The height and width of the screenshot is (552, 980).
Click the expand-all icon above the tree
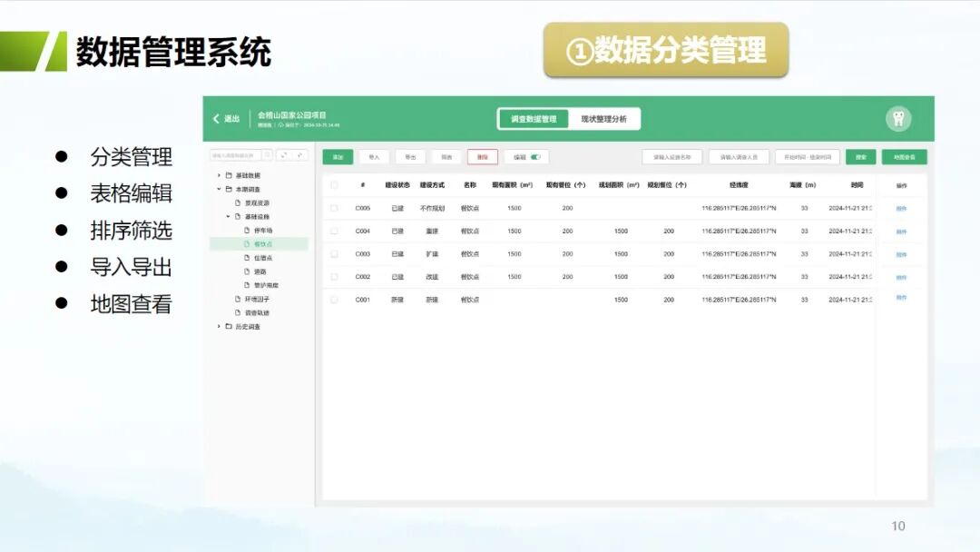pos(284,155)
